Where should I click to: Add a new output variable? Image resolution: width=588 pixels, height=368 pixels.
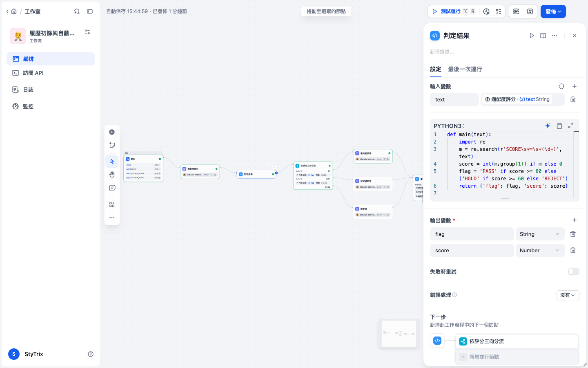575,220
